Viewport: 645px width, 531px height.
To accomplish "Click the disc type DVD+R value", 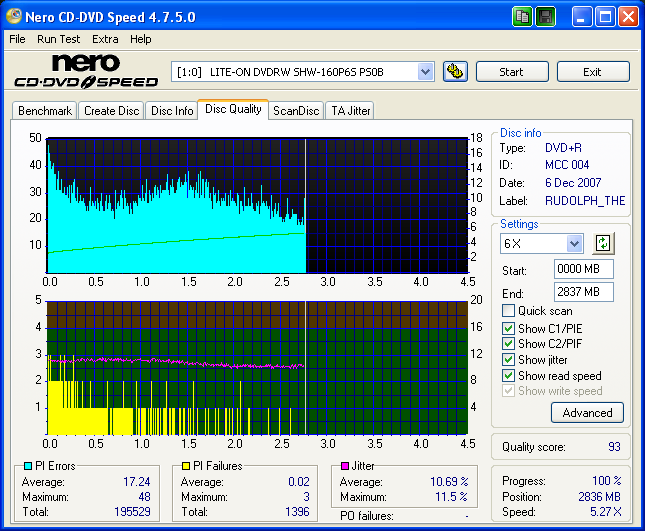I will (563, 148).
